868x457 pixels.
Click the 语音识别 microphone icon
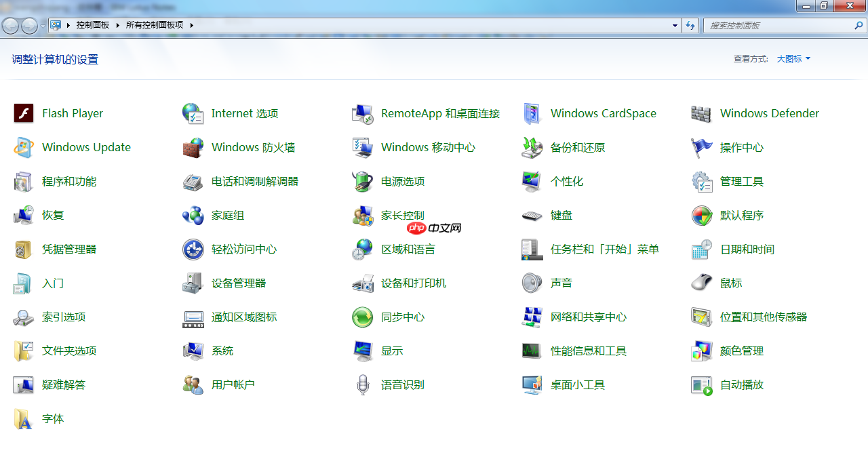[x=363, y=384]
